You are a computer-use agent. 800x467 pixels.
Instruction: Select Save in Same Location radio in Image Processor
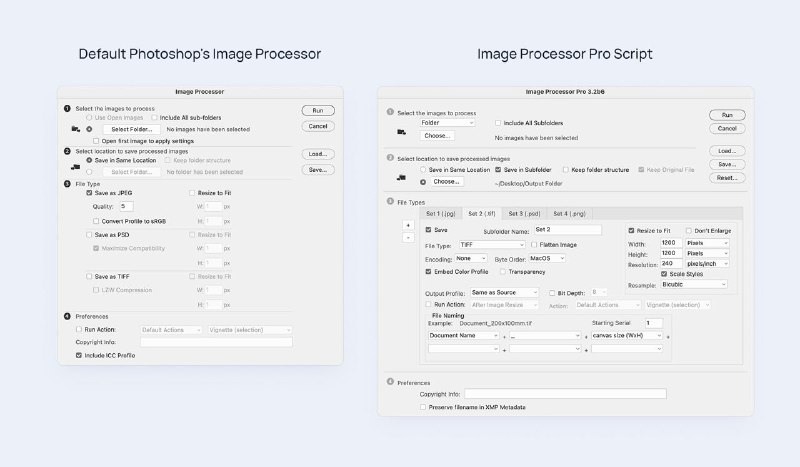89,160
